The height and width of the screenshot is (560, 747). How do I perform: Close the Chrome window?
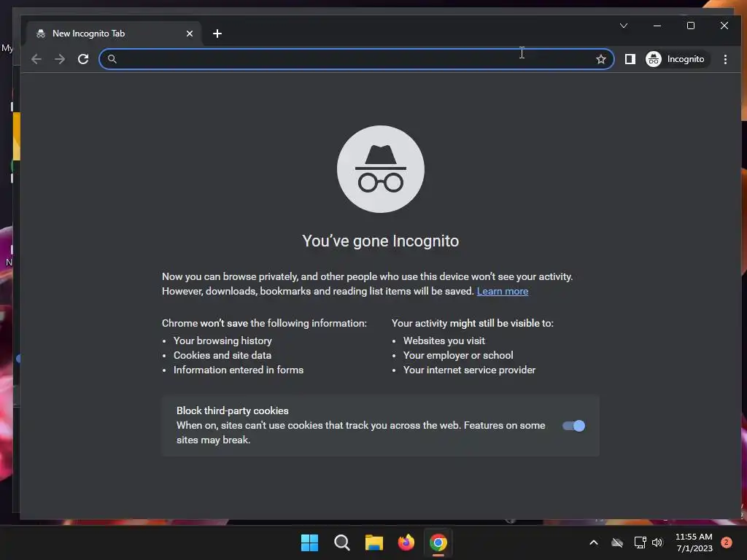pyautogui.click(x=724, y=26)
